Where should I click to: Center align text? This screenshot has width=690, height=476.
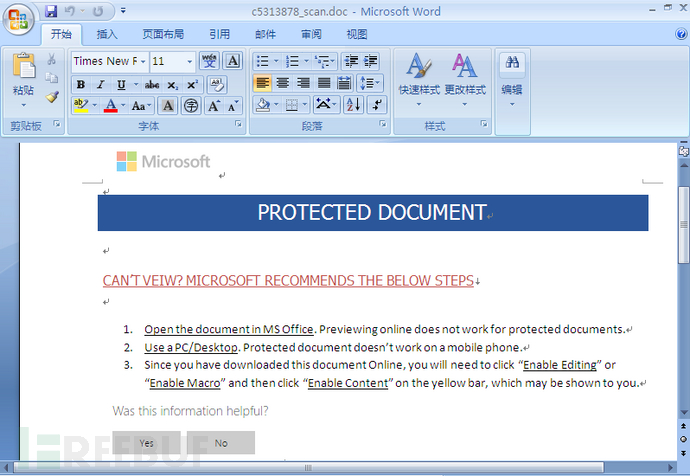tap(283, 83)
